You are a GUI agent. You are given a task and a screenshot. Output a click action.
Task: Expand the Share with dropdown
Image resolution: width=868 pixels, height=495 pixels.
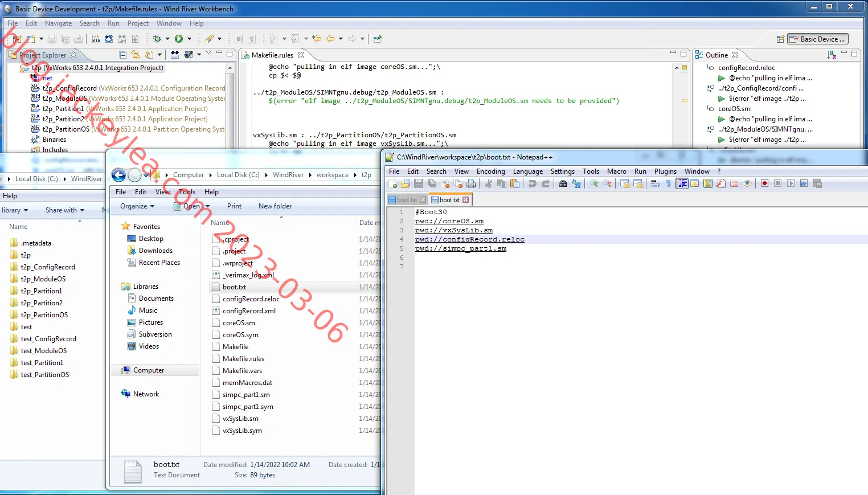click(65, 210)
